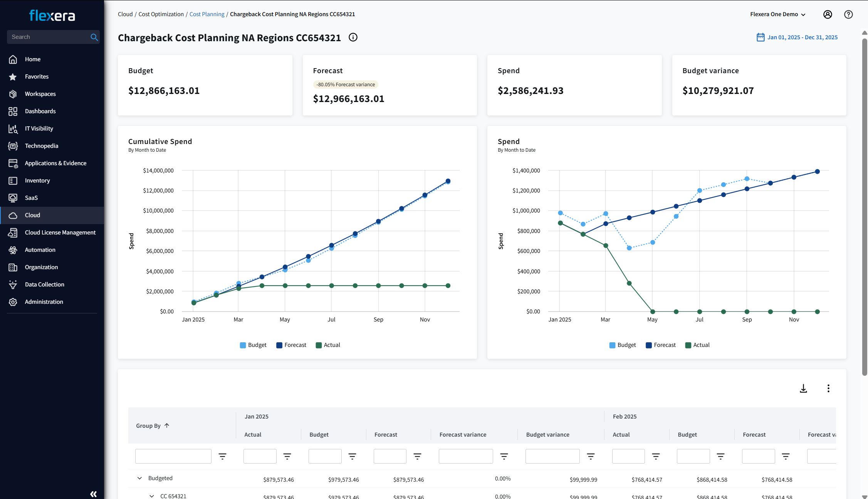The height and width of the screenshot is (499, 868).
Task: Click the Jan 2025 Actual filter input
Action: click(x=260, y=456)
